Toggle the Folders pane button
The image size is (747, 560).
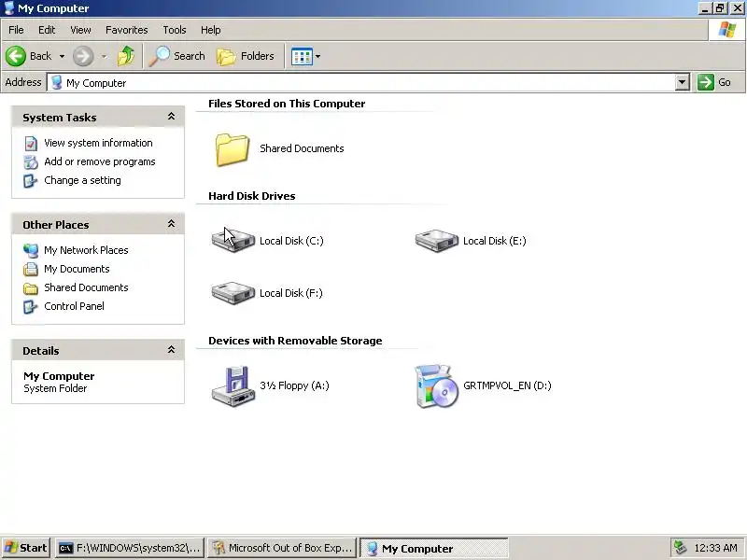coord(246,56)
